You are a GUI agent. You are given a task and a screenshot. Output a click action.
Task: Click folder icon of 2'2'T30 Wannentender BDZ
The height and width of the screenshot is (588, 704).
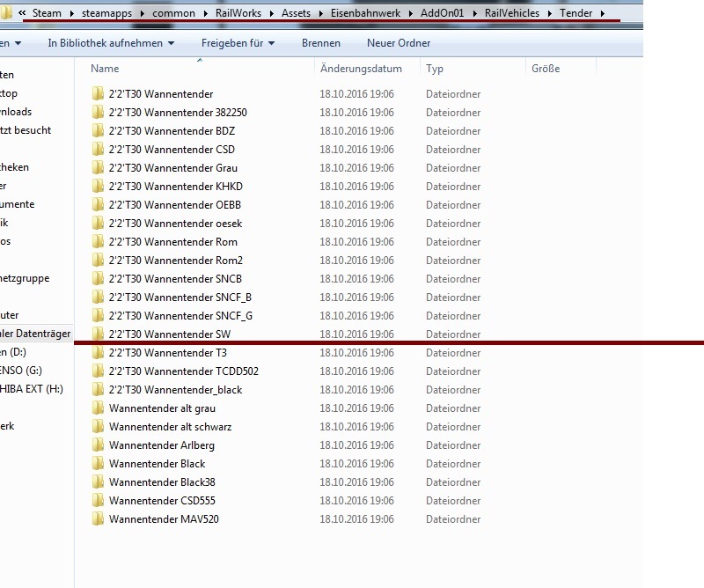[x=98, y=130]
